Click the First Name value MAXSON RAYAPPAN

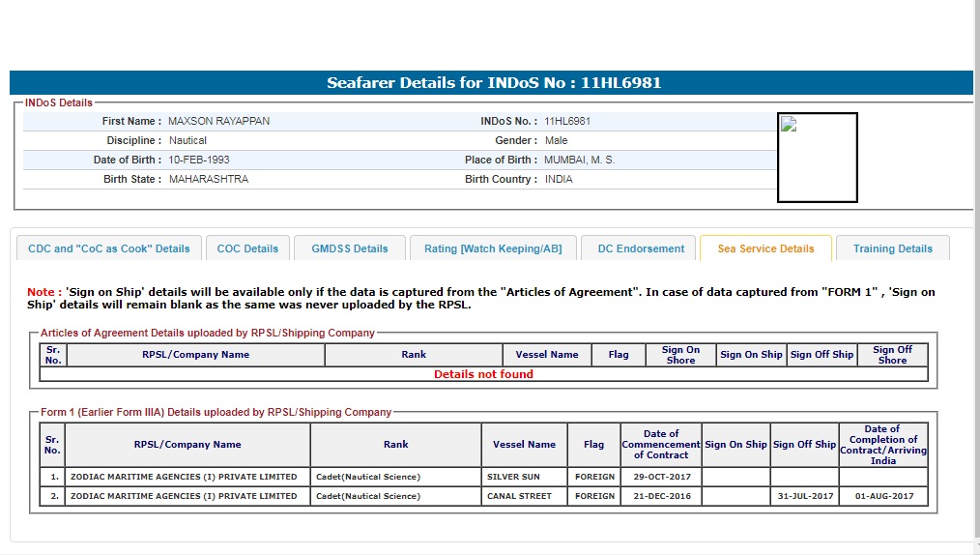click(218, 122)
